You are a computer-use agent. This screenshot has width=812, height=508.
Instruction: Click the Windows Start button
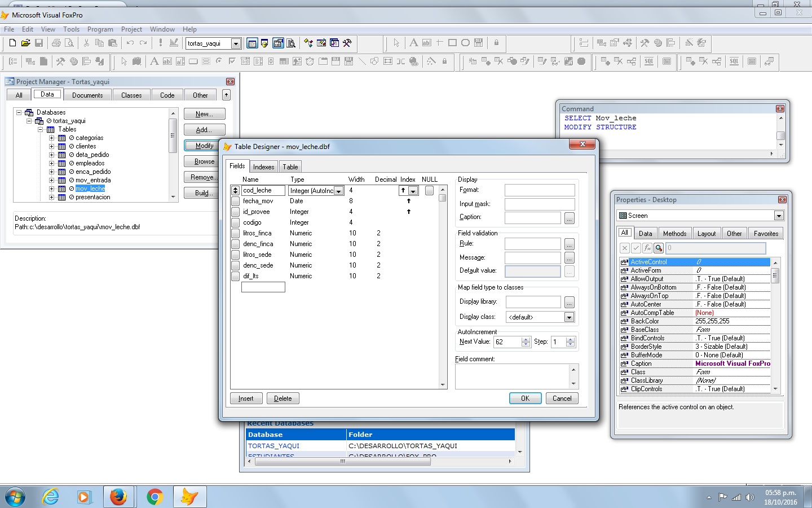[15, 497]
